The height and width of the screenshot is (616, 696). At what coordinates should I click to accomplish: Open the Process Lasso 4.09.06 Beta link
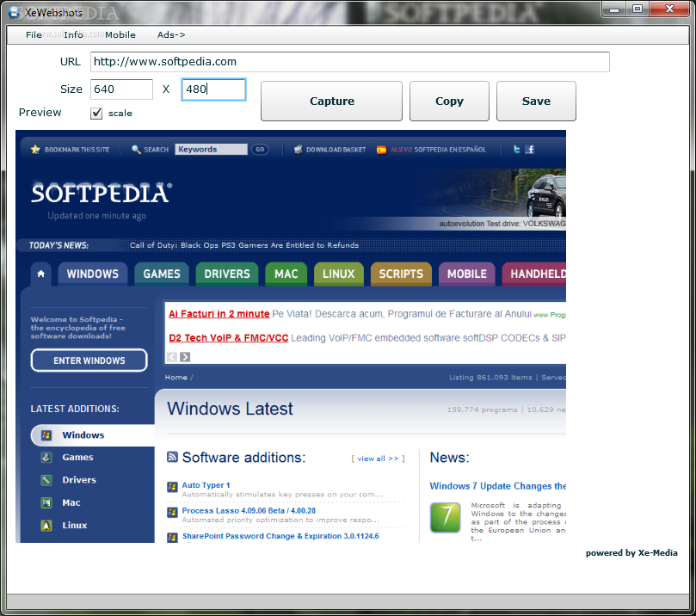tap(249, 511)
